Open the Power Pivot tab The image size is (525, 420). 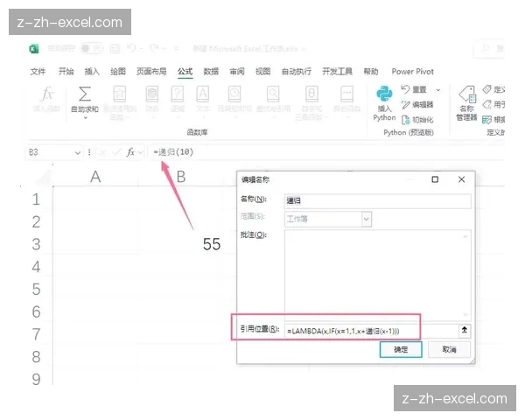pyautogui.click(x=412, y=72)
